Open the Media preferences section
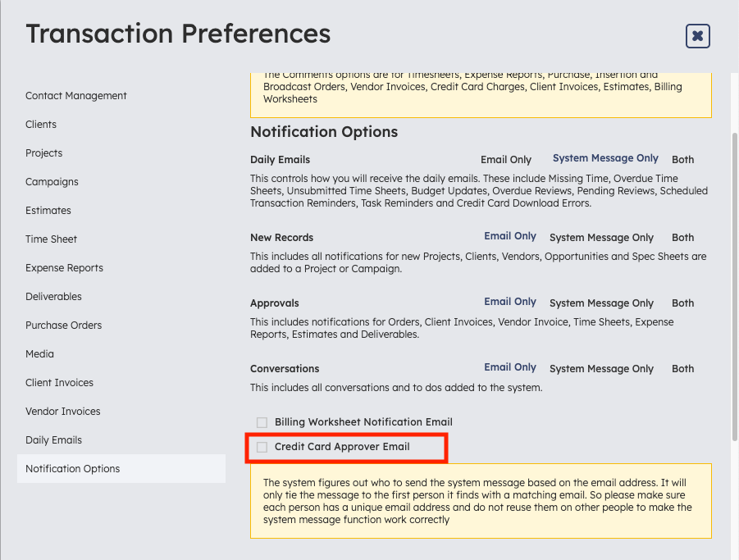The image size is (739, 560). (x=39, y=354)
